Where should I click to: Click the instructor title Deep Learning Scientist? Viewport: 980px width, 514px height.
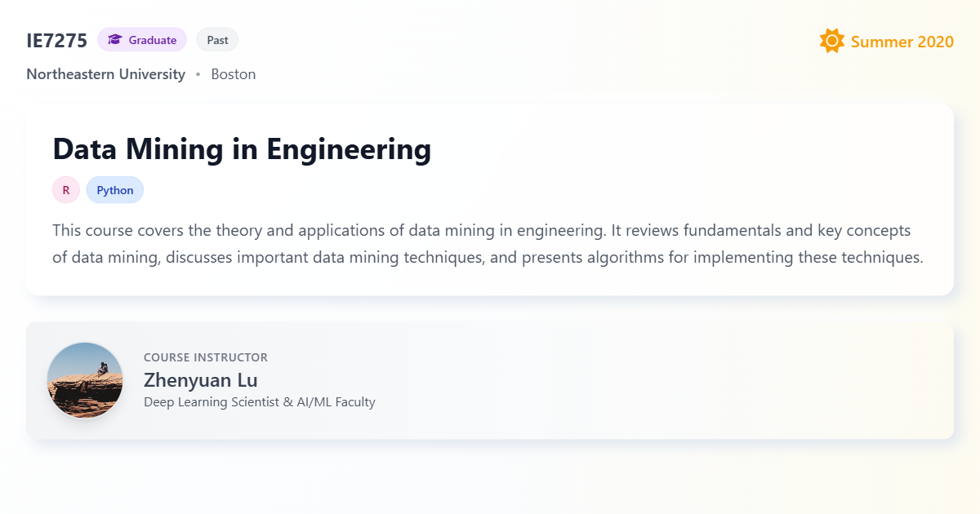[259, 401]
